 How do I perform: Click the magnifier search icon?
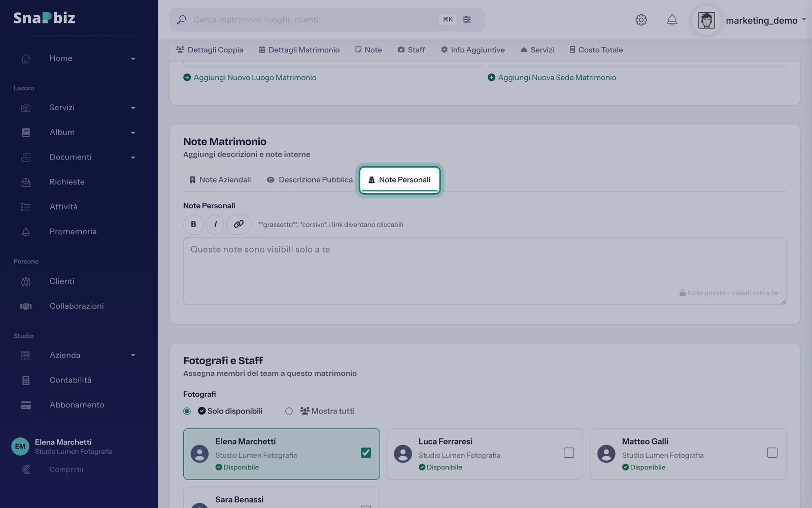point(181,20)
